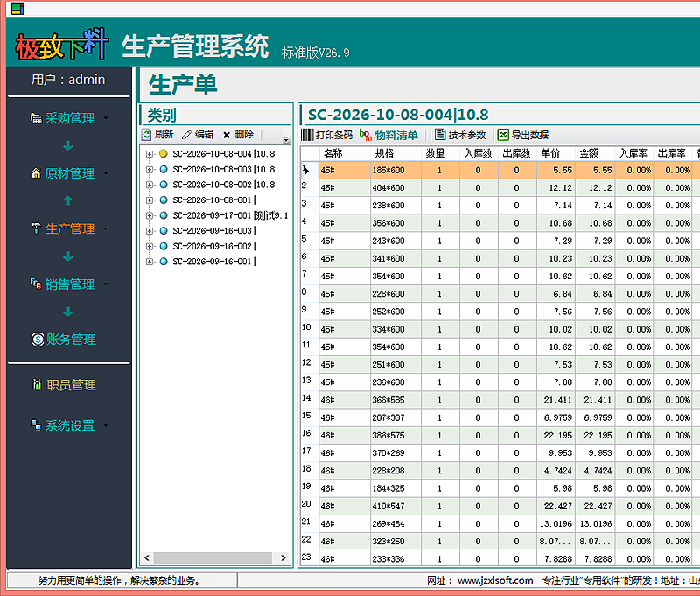
Task: Click the application icon in title bar
Action: pyautogui.click(x=17, y=9)
